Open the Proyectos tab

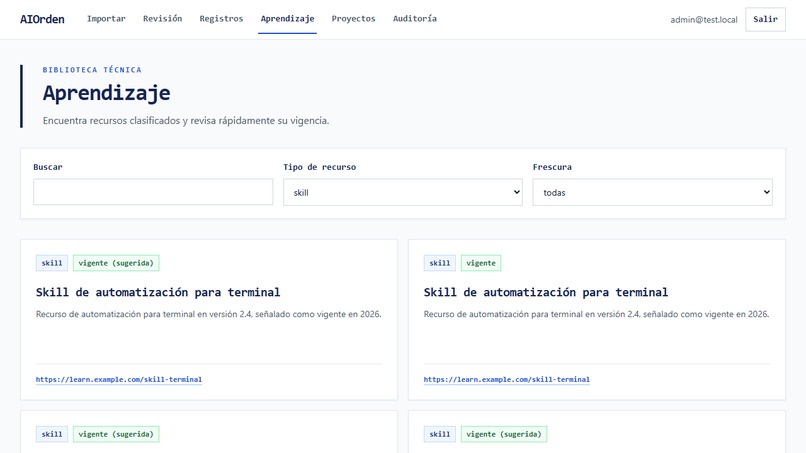pyautogui.click(x=353, y=19)
